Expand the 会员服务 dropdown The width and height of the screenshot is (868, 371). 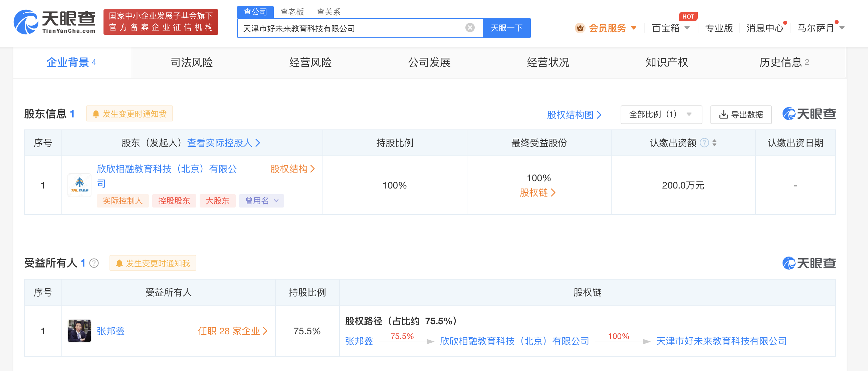tap(634, 28)
